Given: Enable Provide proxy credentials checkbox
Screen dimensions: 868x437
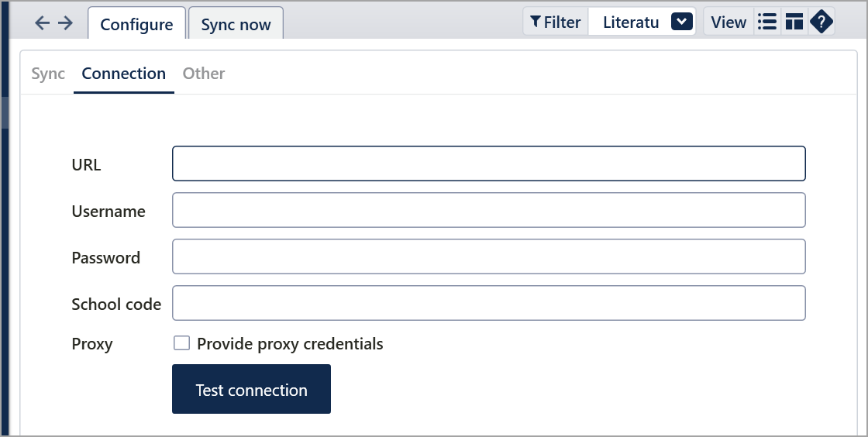Looking at the screenshot, I should (181, 343).
